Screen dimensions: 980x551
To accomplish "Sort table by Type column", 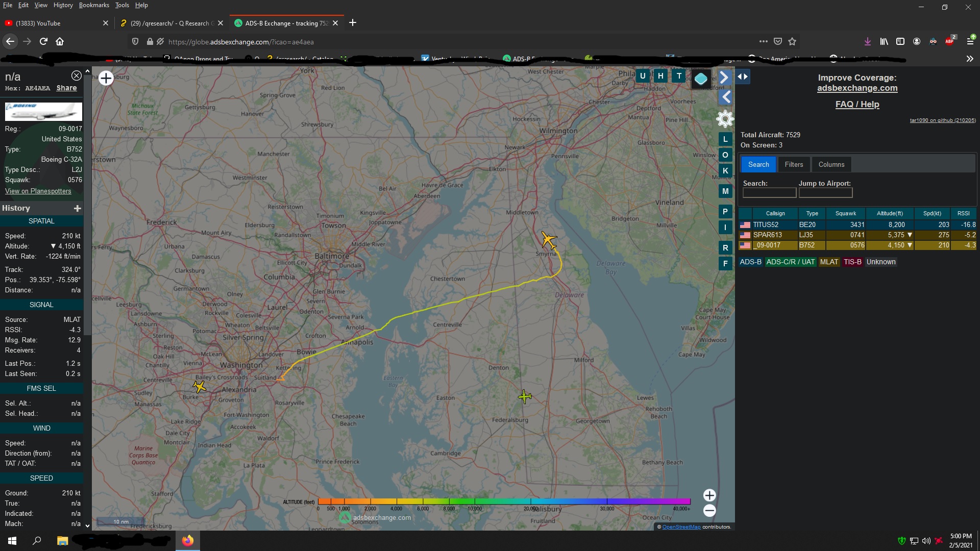I will tap(812, 213).
